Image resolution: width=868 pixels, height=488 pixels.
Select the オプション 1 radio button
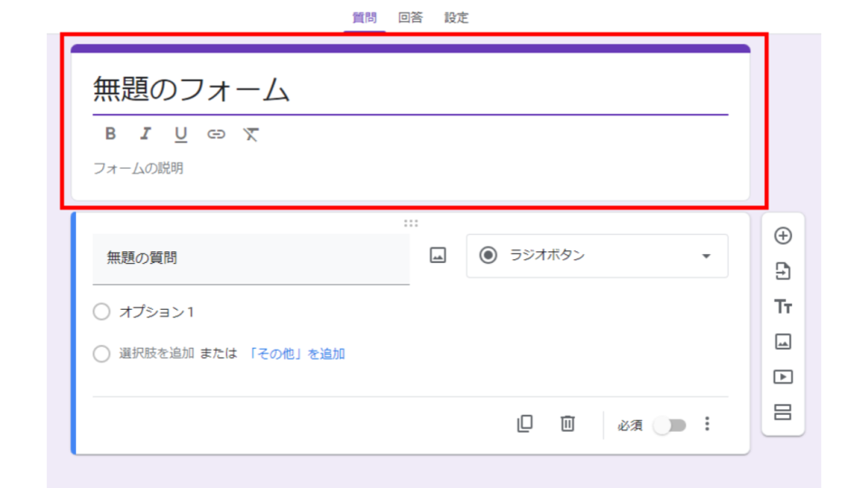point(101,312)
